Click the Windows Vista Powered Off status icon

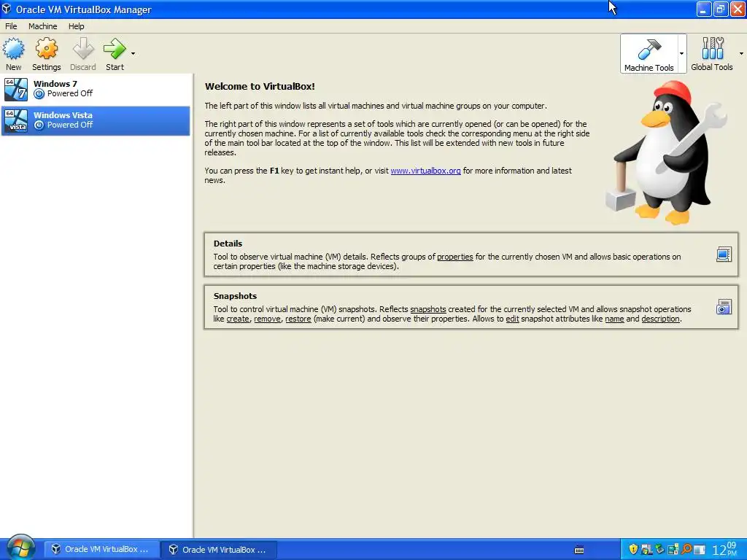pos(39,125)
